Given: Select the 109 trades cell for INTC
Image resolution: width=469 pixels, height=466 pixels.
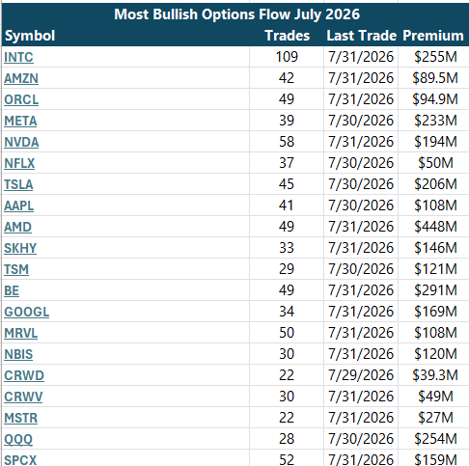Looking at the screenshot, I should pyautogui.click(x=287, y=57).
